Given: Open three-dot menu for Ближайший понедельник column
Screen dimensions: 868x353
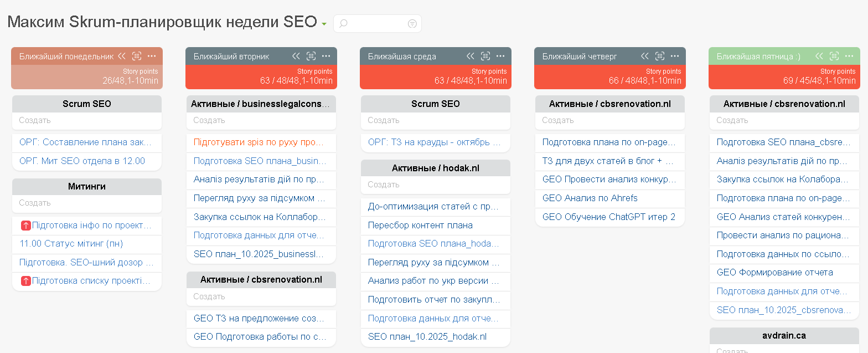Looking at the screenshot, I should tap(152, 56).
